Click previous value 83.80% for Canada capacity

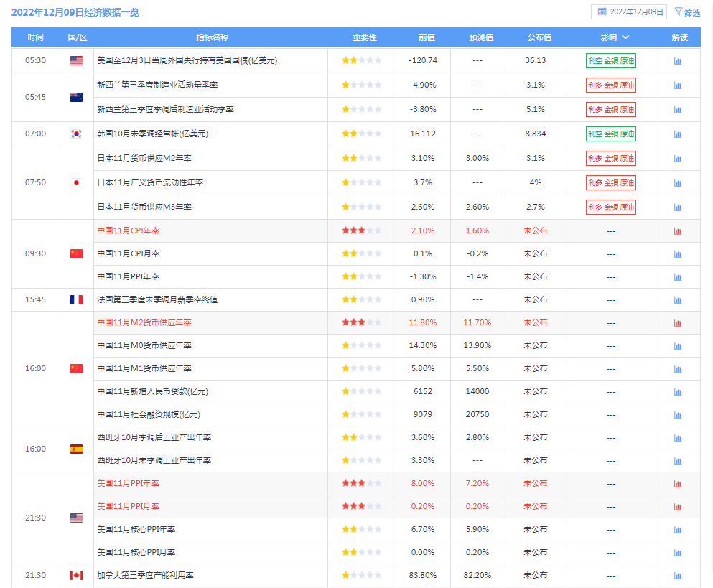point(422,575)
